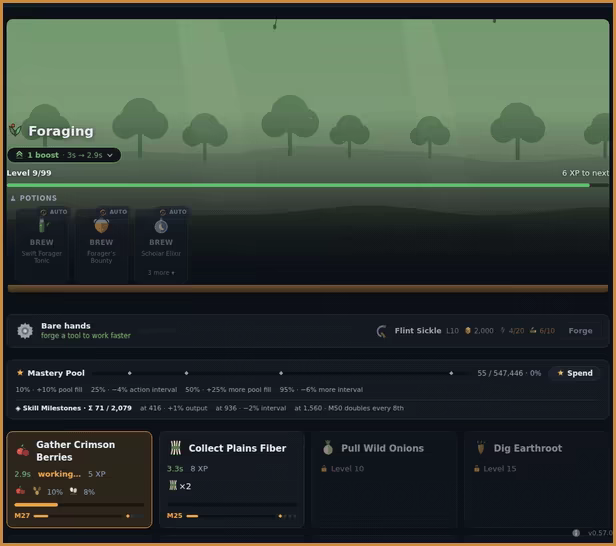Expand the 3 more potions list
This screenshot has width=616, height=546.
point(161,273)
